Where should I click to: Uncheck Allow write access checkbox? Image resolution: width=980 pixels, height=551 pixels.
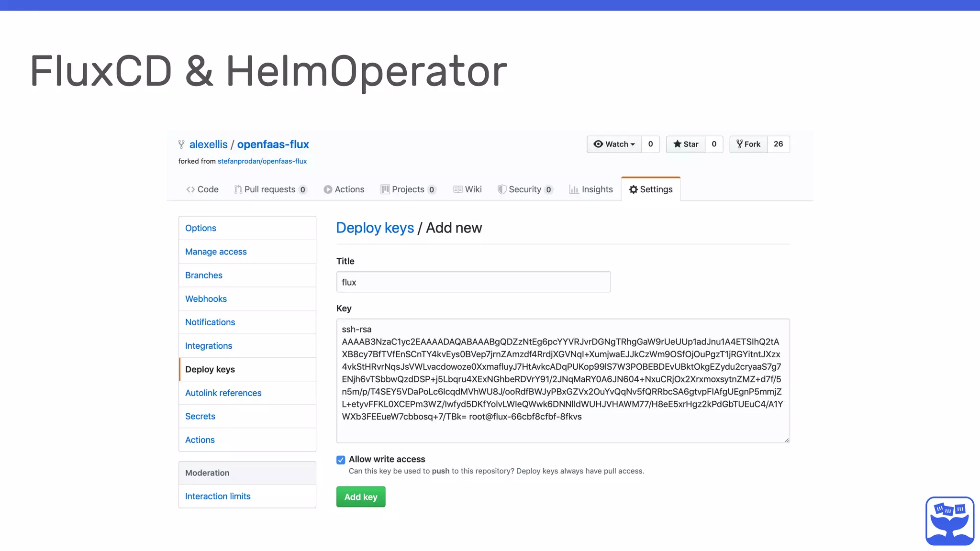coord(341,460)
